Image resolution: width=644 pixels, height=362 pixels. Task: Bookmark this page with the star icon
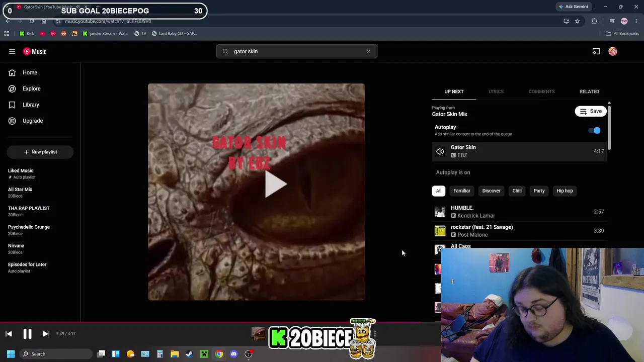click(577, 21)
